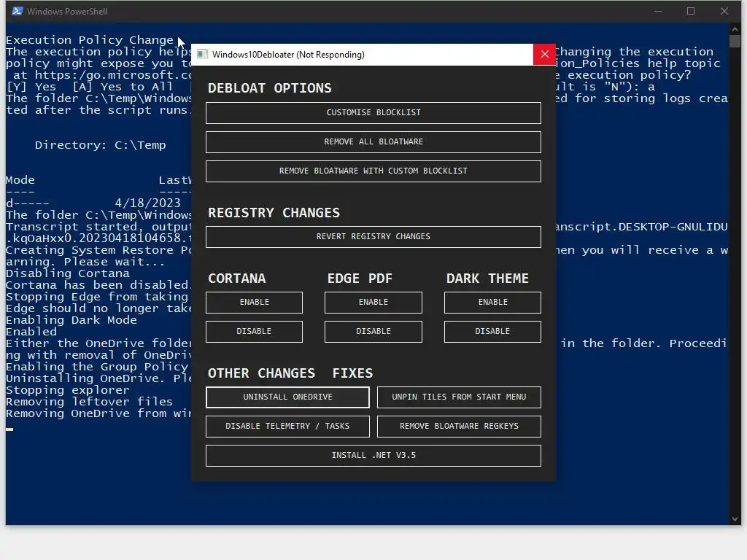This screenshot has width=747, height=560.
Task: Disable Edge PDF
Action: point(373,332)
